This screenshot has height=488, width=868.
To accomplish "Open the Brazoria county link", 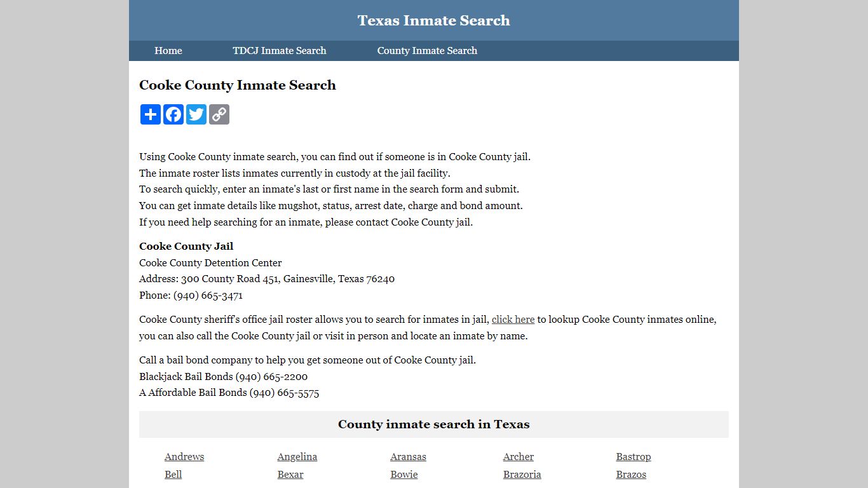I will (x=522, y=475).
